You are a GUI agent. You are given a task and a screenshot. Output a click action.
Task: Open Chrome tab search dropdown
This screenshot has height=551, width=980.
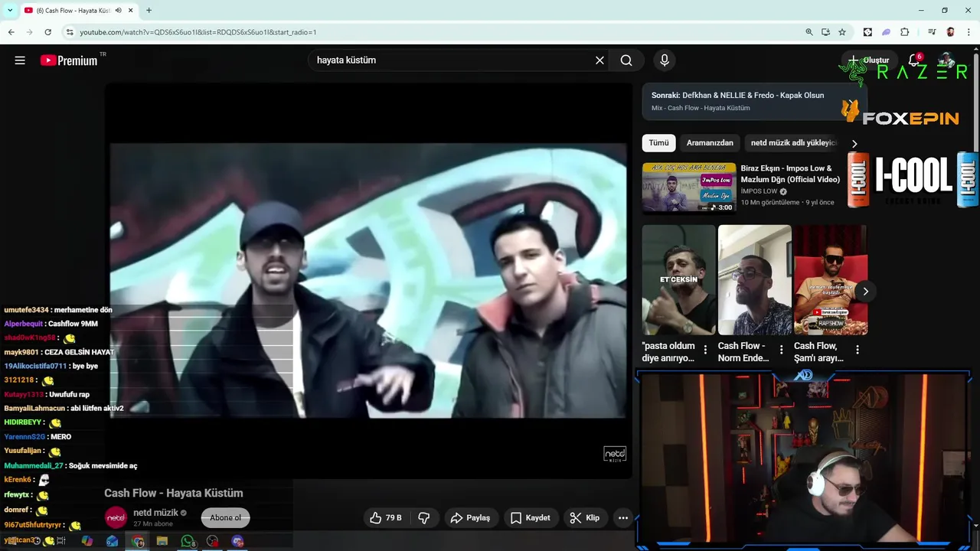tap(10, 11)
